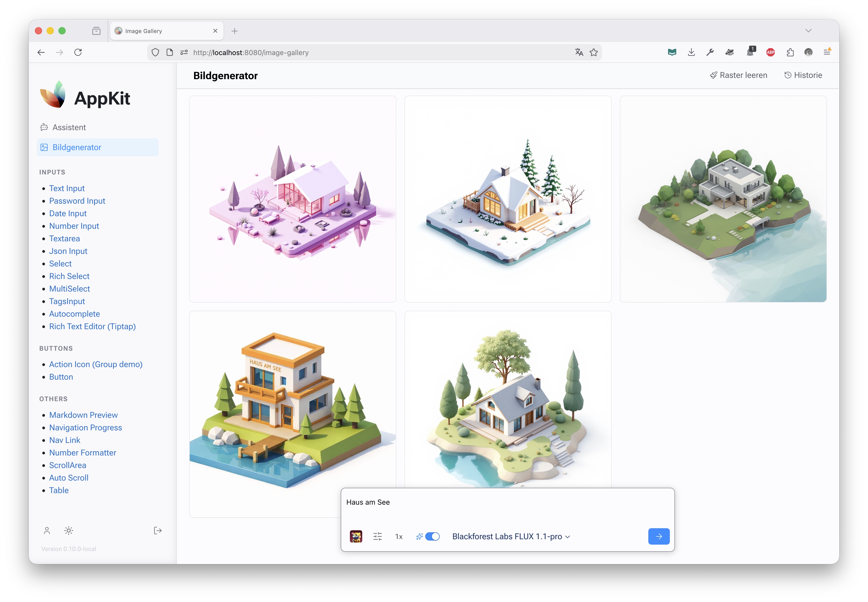Open the settings sliders icon in prompt box
868x602 pixels.
click(x=377, y=536)
